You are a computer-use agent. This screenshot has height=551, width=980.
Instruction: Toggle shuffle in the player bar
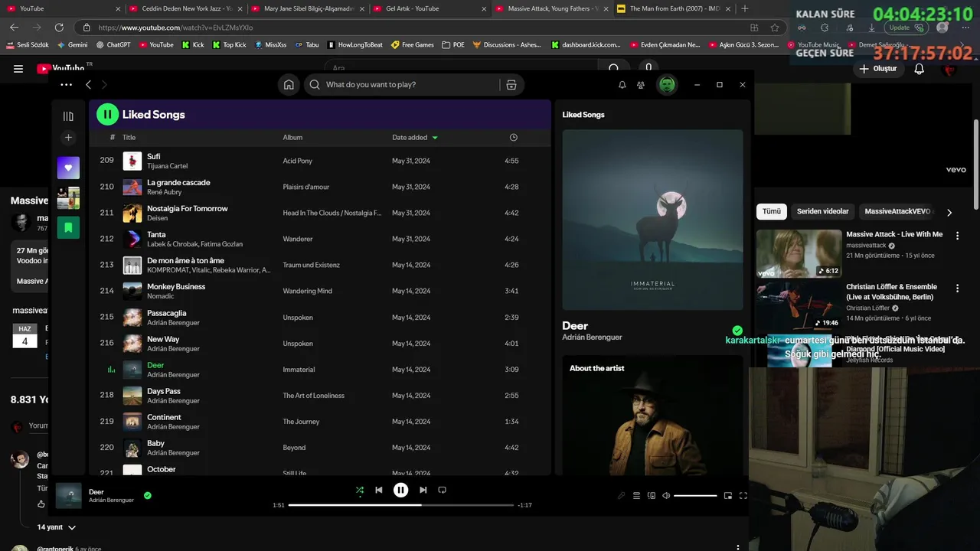[x=359, y=491]
